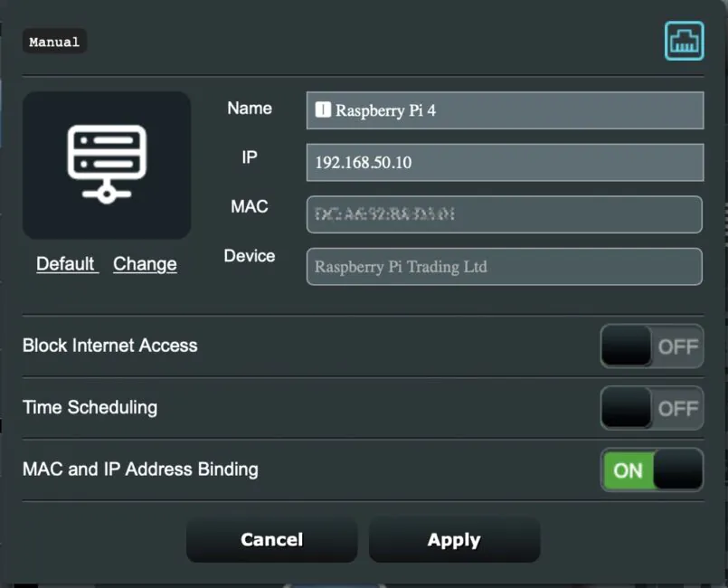Toggle Time Scheduling switch
The image size is (728, 588).
click(x=652, y=408)
